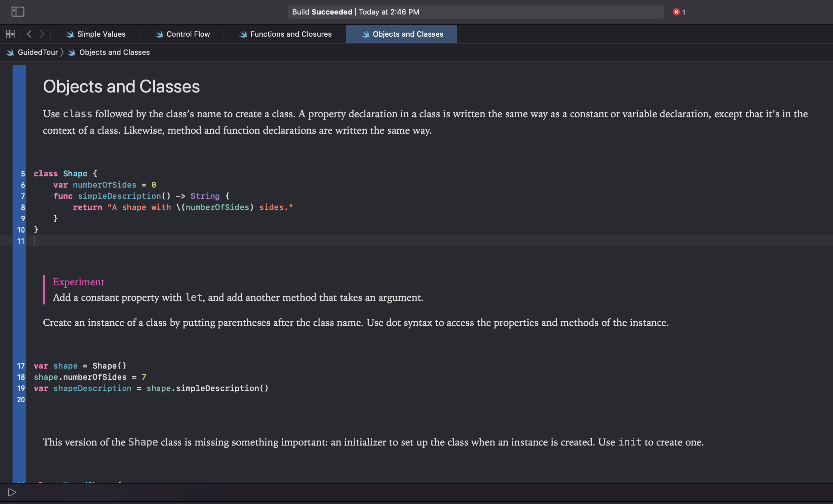This screenshot has height=504, width=833.
Task: Click the red error indicator badge
Action: point(676,12)
